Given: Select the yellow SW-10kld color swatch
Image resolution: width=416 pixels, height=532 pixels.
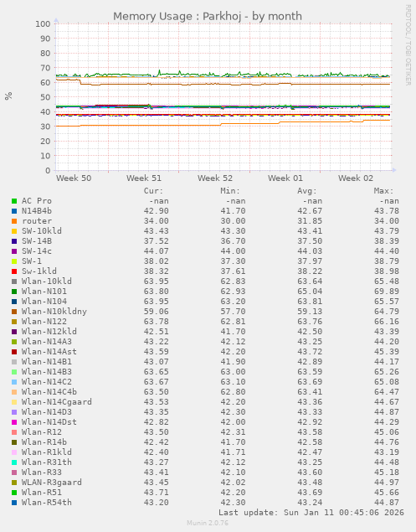Looking at the screenshot, I should point(14,231).
